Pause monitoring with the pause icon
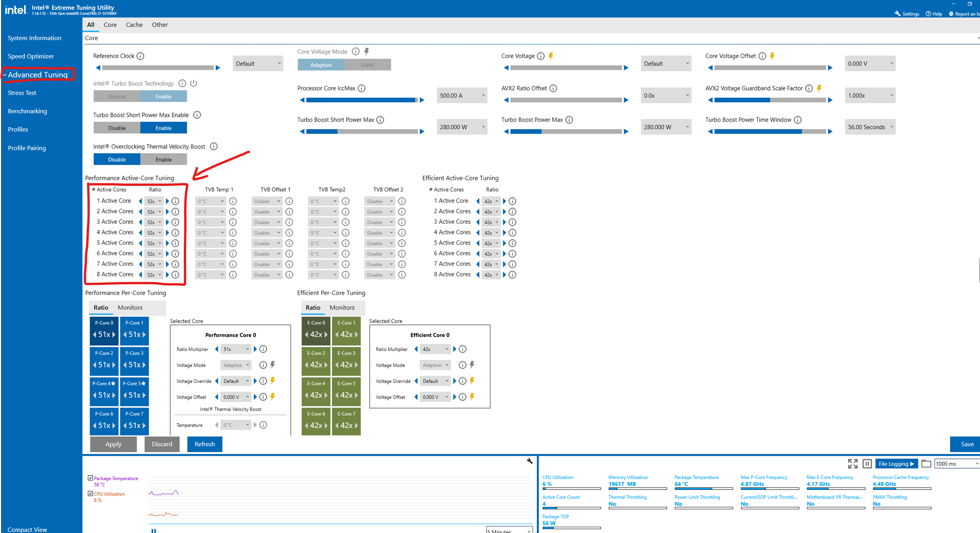 [867, 464]
